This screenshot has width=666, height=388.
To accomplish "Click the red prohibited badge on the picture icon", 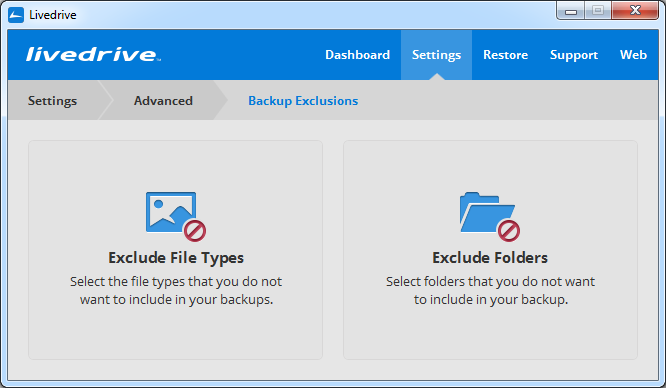I will tap(195, 231).
